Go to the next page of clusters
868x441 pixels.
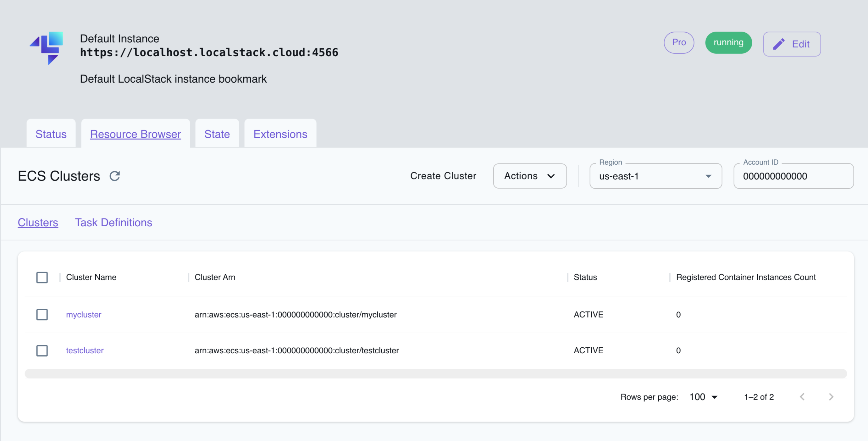(831, 397)
